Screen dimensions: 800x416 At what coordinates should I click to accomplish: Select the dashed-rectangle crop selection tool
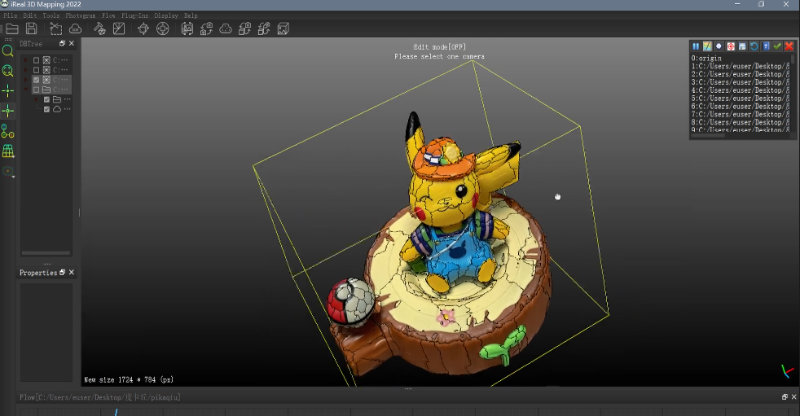(56, 29)
